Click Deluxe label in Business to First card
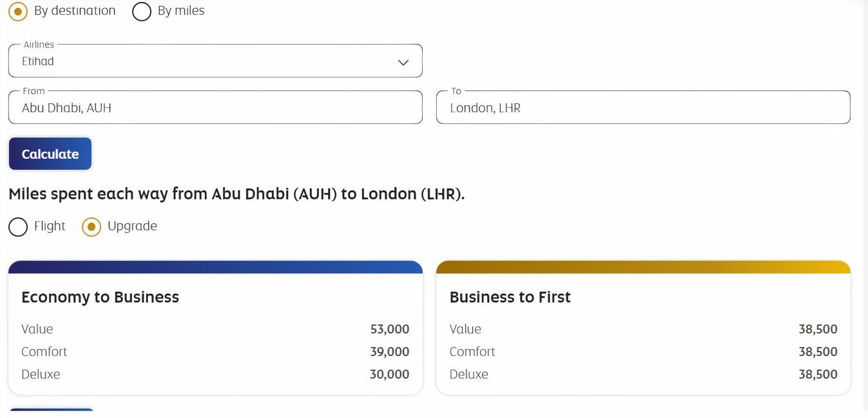The image size is (868, 418). point(468,374)
